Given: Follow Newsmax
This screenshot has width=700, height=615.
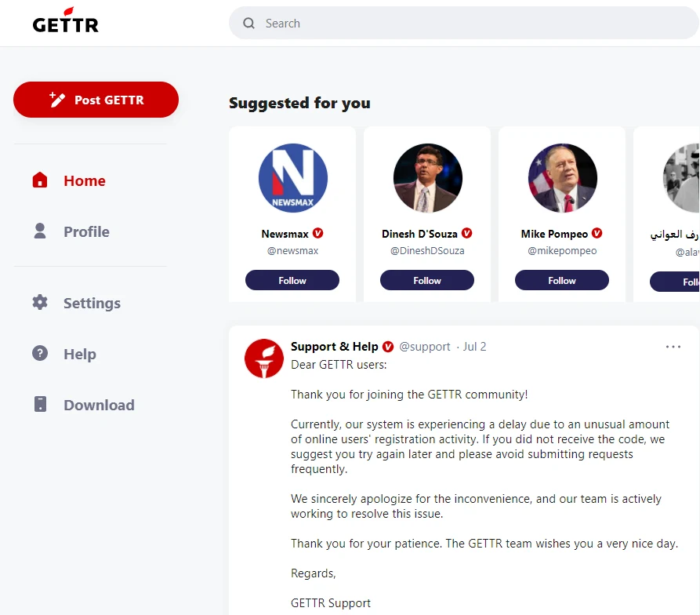Looking at the screenshot, I should pos(292,279).
